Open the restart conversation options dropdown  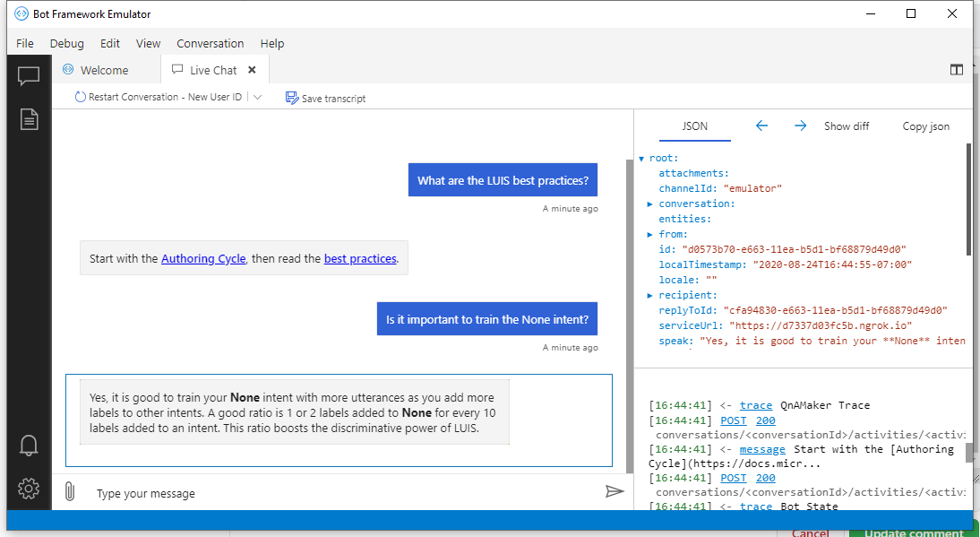(257, 98)
